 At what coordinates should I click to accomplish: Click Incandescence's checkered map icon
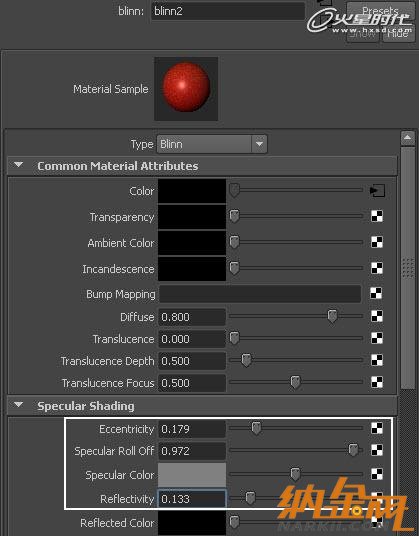click(377, 268)
